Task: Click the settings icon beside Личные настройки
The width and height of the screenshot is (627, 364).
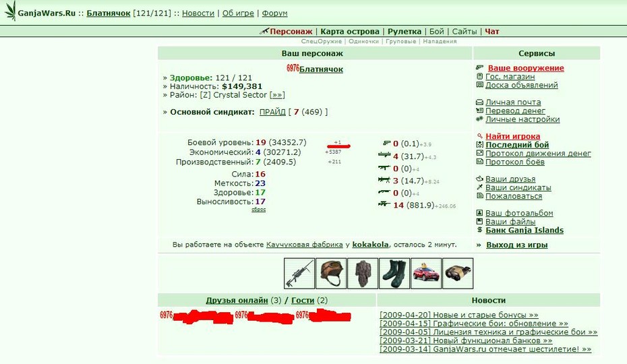Action: pos(480,119)
